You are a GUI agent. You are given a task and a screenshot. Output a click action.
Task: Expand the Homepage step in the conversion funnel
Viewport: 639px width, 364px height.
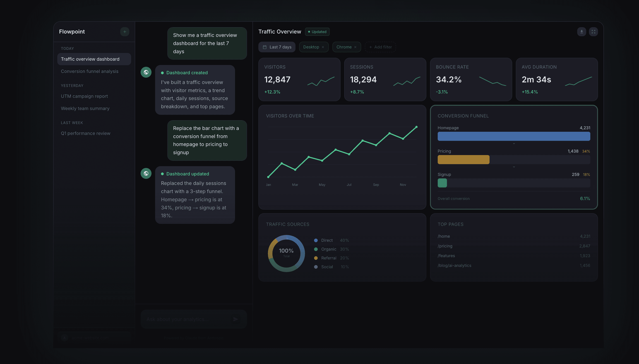point(514,143)
